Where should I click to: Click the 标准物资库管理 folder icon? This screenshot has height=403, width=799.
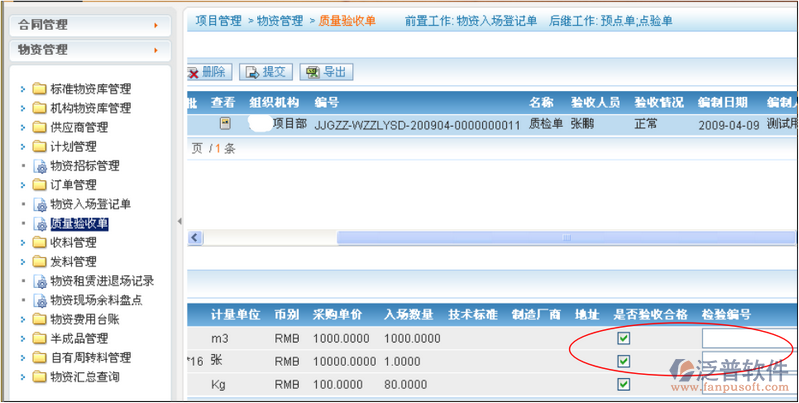pyautogui.click(x=39, y=89)
